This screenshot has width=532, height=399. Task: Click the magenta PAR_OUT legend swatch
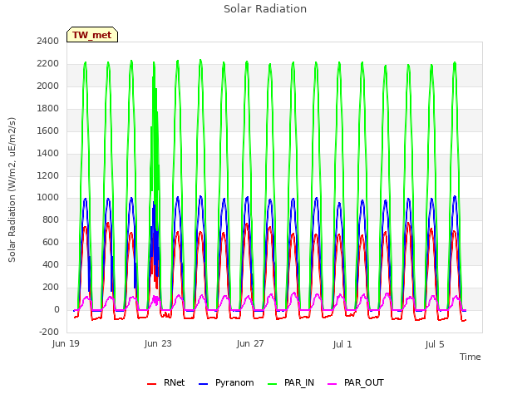coord(332,384)
